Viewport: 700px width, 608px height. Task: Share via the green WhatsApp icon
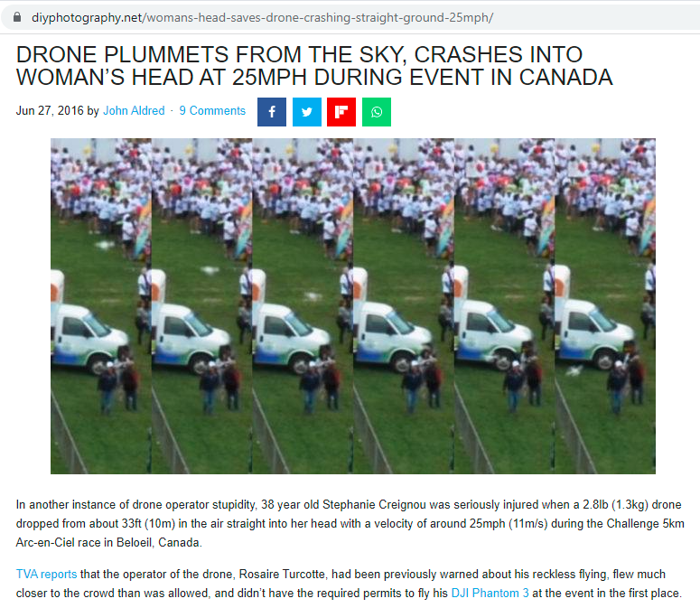point(377,112)
